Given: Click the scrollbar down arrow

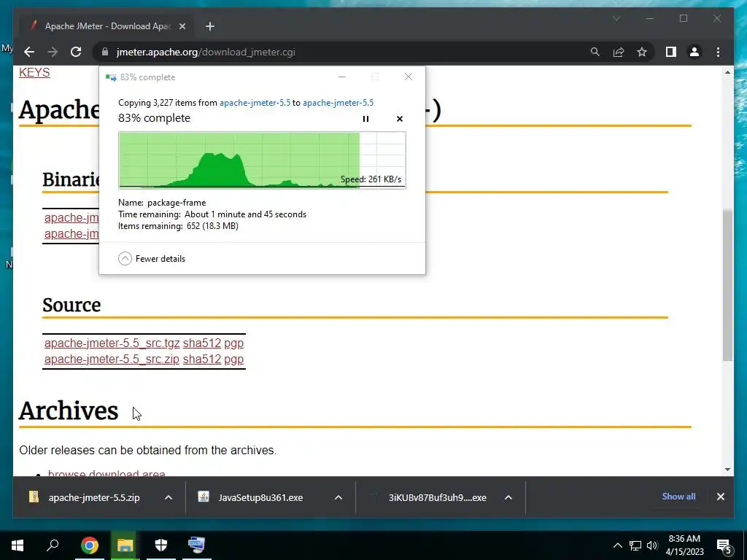Looking at the screenshot, I should coord(727,470).
